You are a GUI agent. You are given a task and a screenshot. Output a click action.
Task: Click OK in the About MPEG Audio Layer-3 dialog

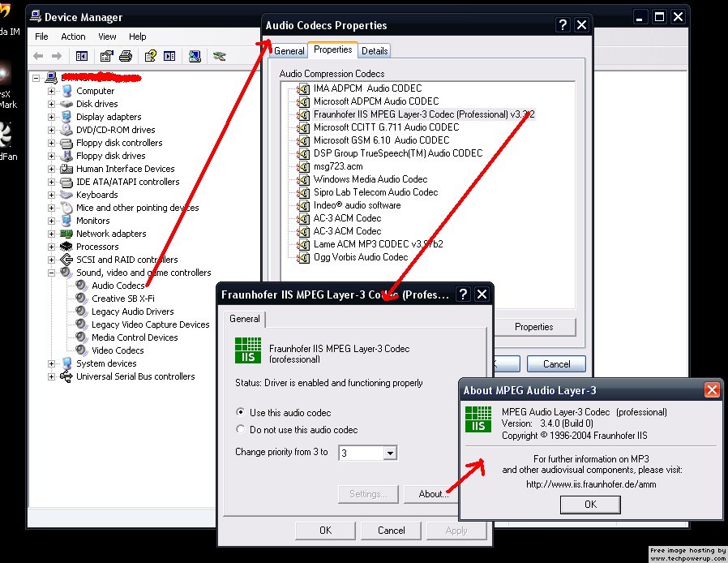point(590,505)
